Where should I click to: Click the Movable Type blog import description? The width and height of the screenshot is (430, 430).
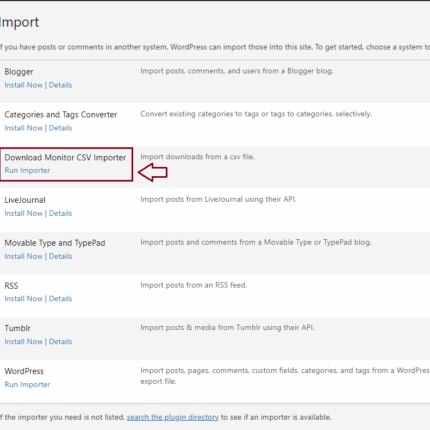click(x=256, y=242)
